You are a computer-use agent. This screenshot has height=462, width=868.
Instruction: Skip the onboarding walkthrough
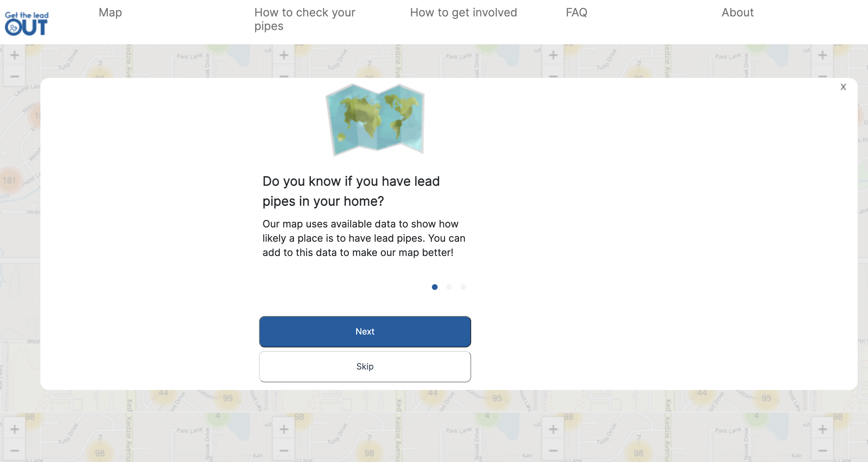(x=365, y=367)
